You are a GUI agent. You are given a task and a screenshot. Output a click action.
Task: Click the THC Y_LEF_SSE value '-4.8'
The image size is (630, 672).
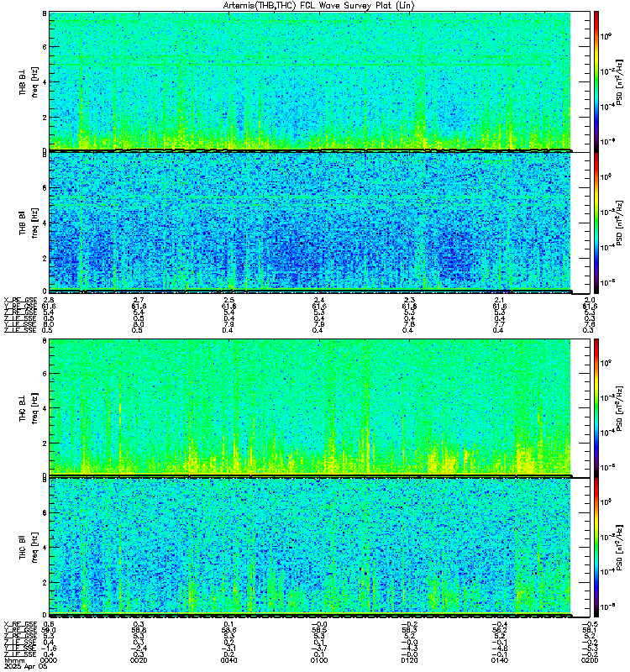point(499,648)
